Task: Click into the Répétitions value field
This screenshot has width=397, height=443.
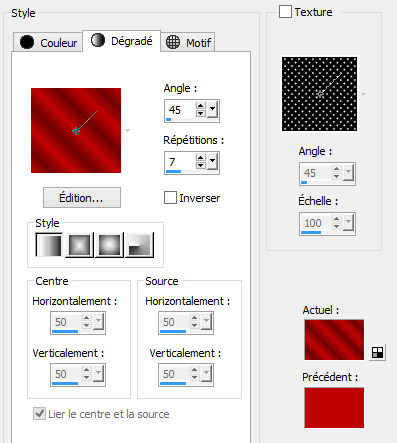Action: coord(180,162)
